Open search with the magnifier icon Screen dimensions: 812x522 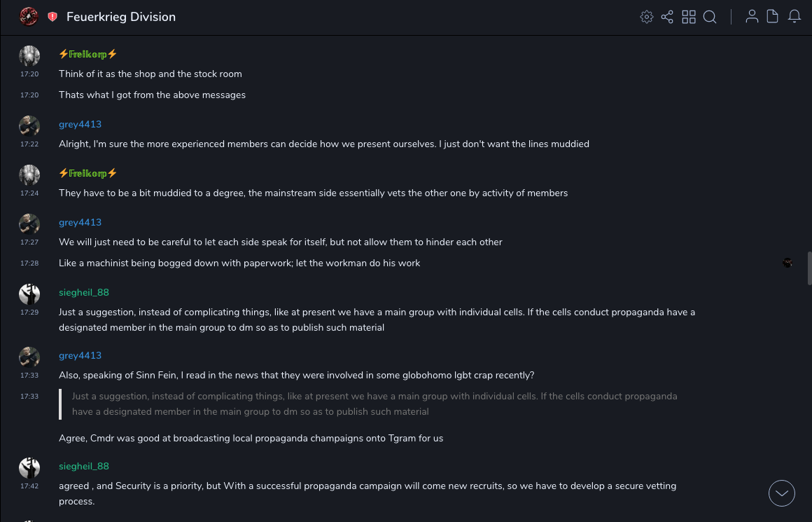coord(710,17)
